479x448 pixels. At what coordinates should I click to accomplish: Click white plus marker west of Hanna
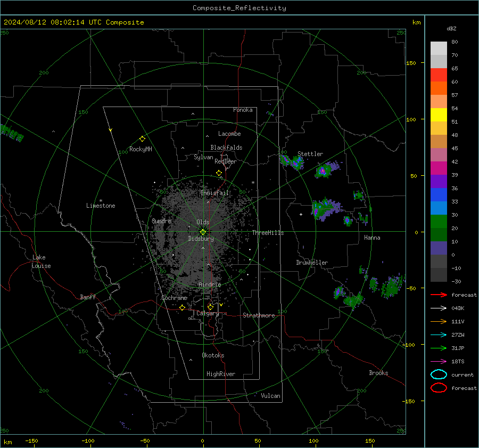(301, 214)
